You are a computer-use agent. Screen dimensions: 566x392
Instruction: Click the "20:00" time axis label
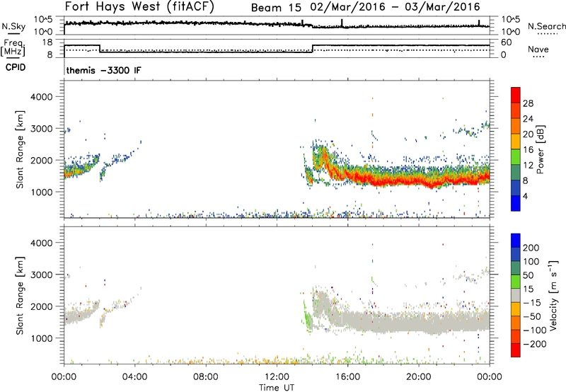point(419,377)
